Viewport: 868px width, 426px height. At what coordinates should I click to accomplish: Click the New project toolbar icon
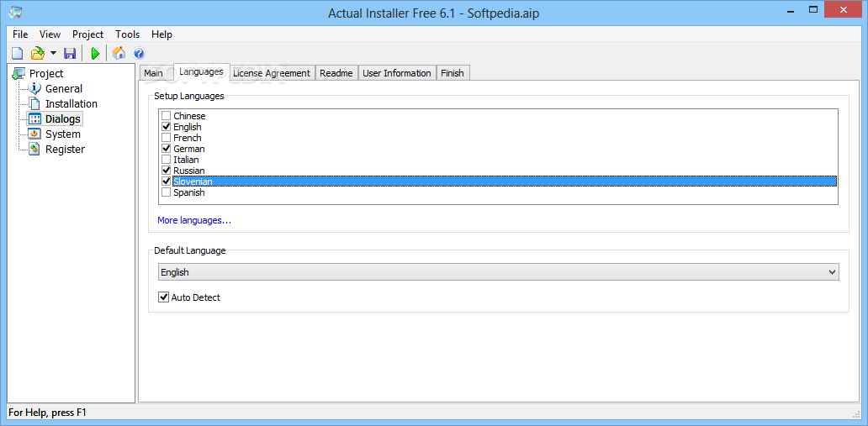click(x=19, y=54)
